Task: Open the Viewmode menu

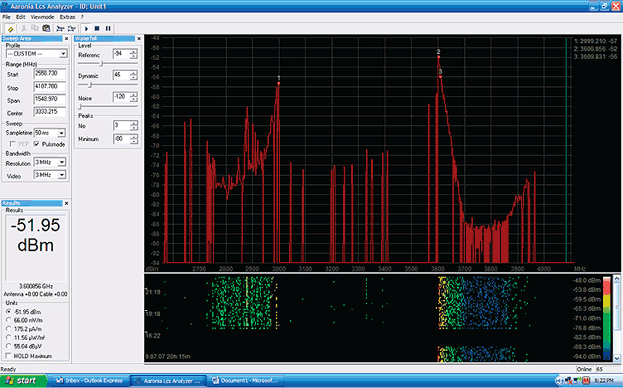Action: tap(43, 17)
